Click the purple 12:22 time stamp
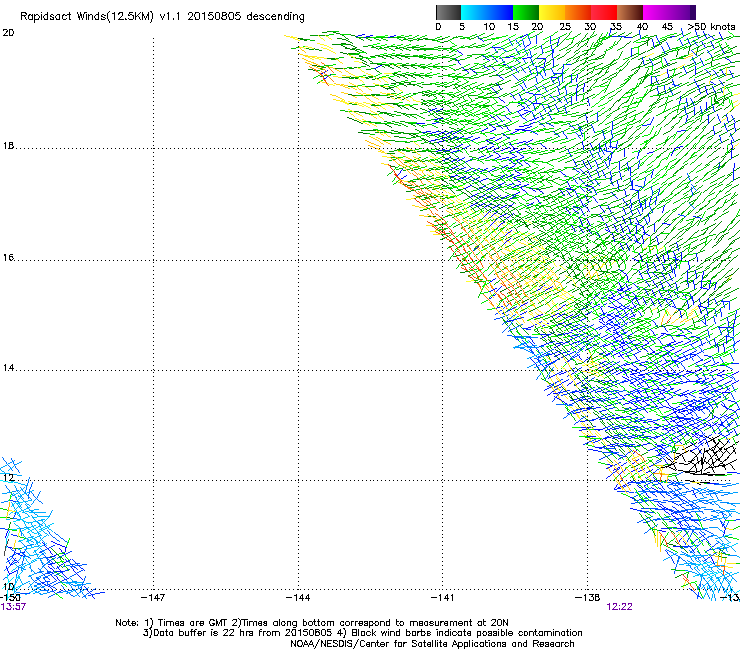This screenshot has height=650, width=740. coord(619,607)
